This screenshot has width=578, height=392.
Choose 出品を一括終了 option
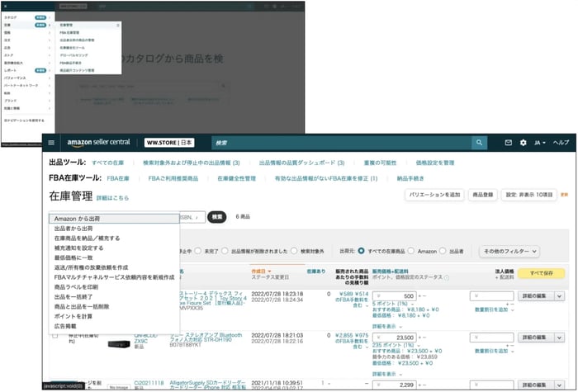[114, 296]
